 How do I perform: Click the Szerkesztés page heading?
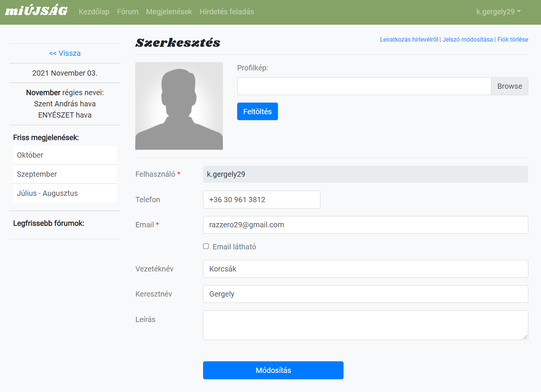(178, 43)
